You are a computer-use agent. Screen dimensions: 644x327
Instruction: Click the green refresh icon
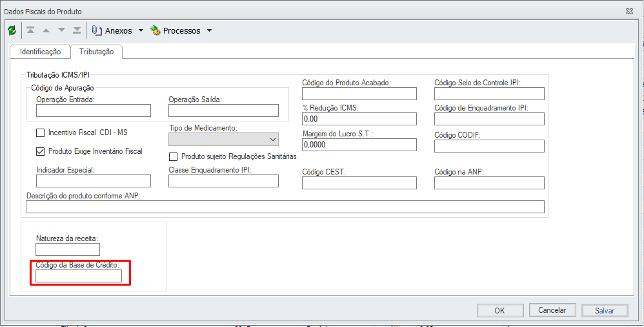click(12, 30)
